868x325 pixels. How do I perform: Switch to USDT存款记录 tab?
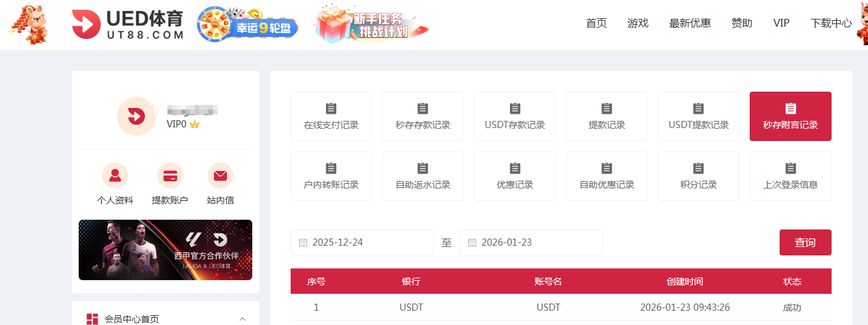(x=515, y=116)
